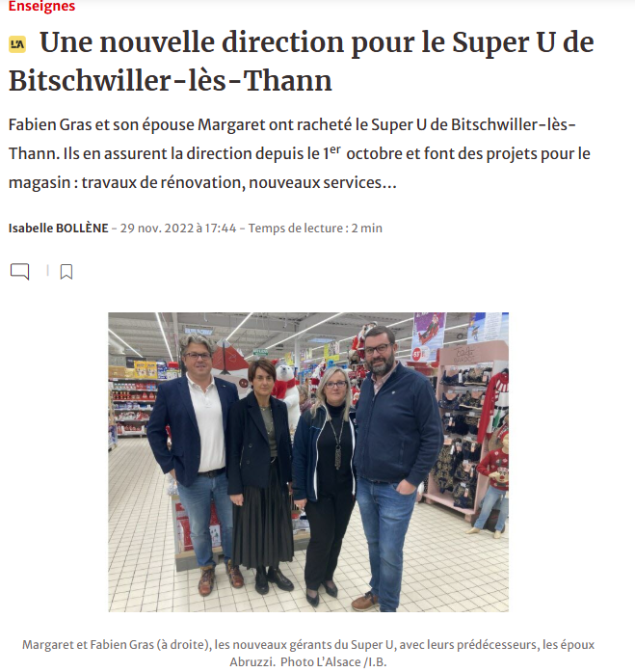Click the yellow L'A subscriber badge icon
This screenshot has height=672, width=635.
[x=17, y=44]
